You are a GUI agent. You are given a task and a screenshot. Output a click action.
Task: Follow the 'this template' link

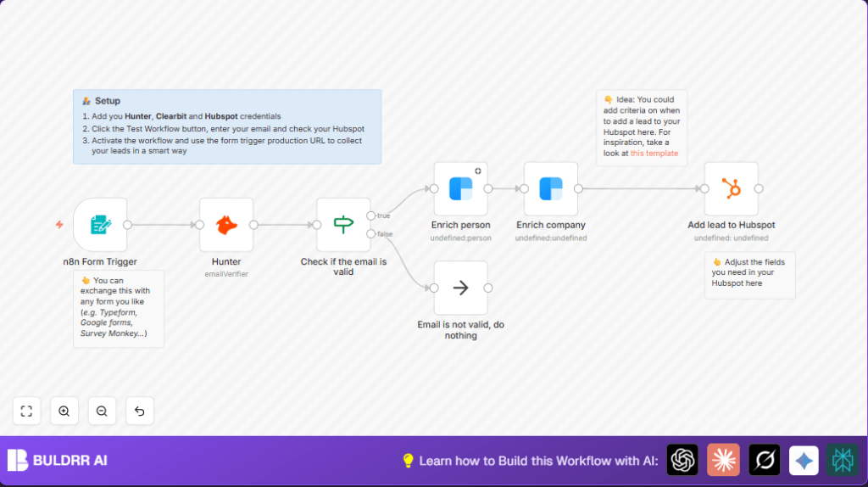click(654, 153)
